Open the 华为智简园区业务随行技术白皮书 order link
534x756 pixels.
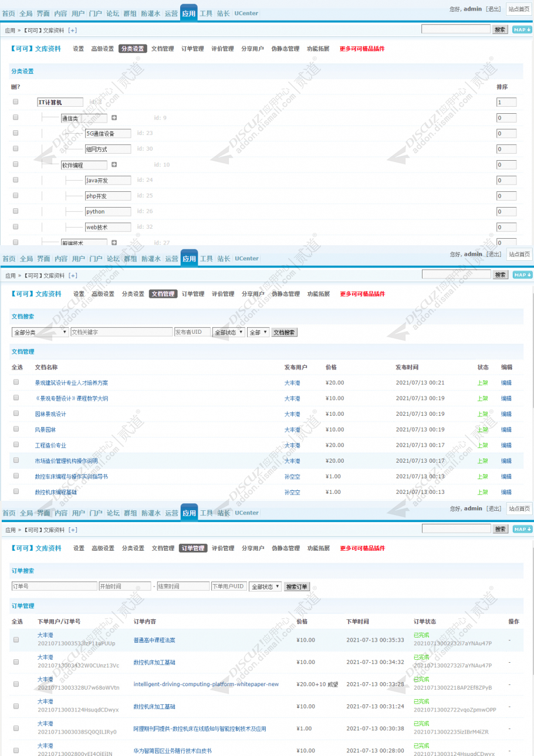173,751
